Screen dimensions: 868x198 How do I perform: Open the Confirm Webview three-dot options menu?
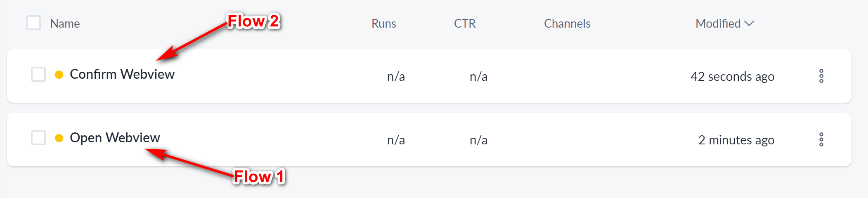[821, 76]
